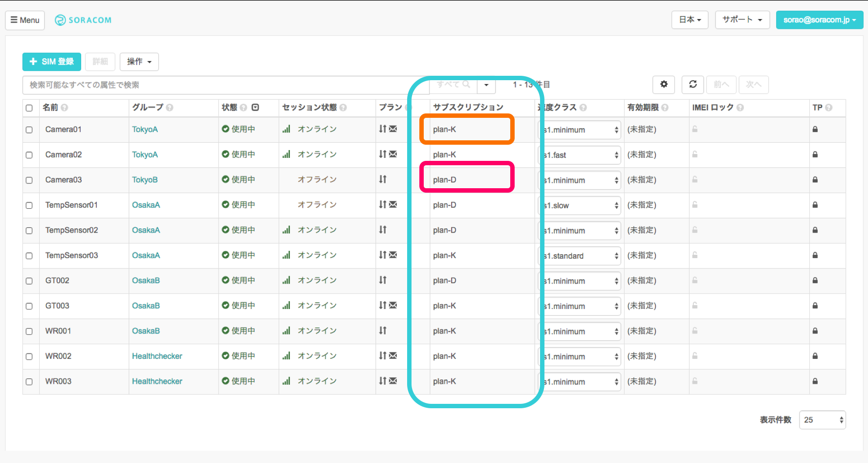Click the help icon next to 状態 header

tap(243, 108)
